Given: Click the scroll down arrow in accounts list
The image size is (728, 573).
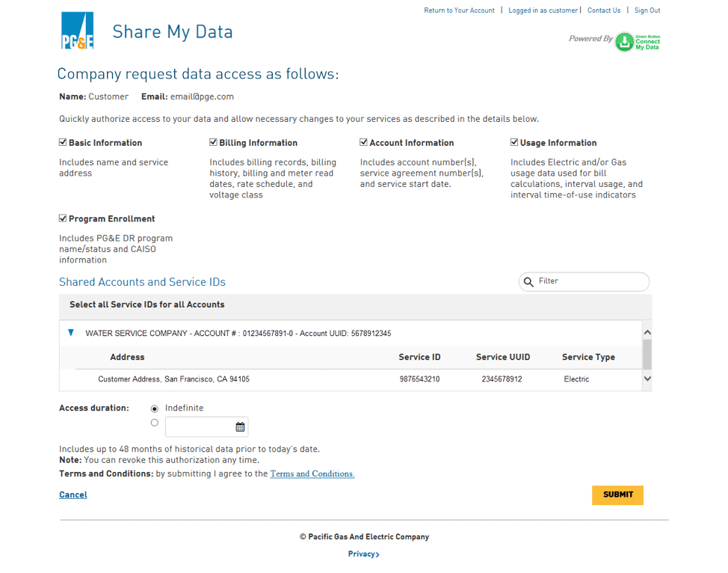Looking at the screenshot, I should click(x=647, y=379).
